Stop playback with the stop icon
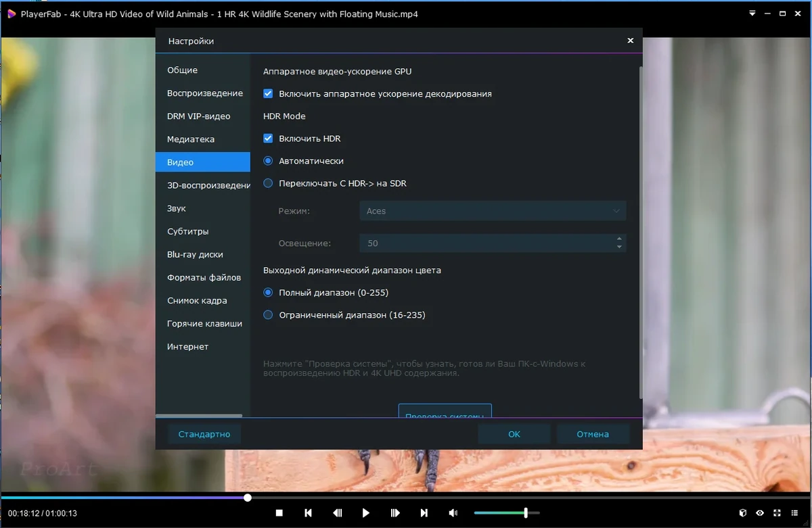 pos(279,513)
